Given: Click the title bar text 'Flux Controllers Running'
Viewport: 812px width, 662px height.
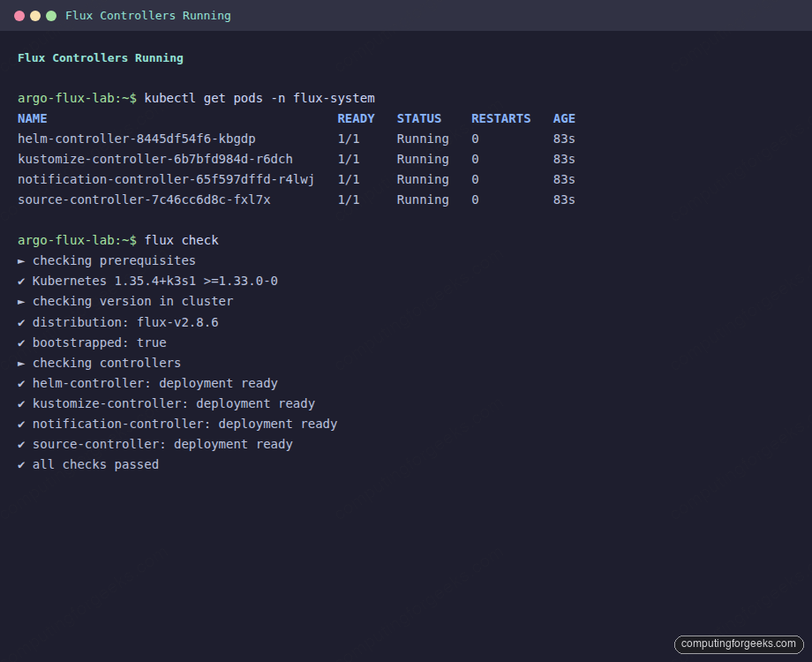Looking at the screenshot, I should pyautogui.click(x=148, y=16).
